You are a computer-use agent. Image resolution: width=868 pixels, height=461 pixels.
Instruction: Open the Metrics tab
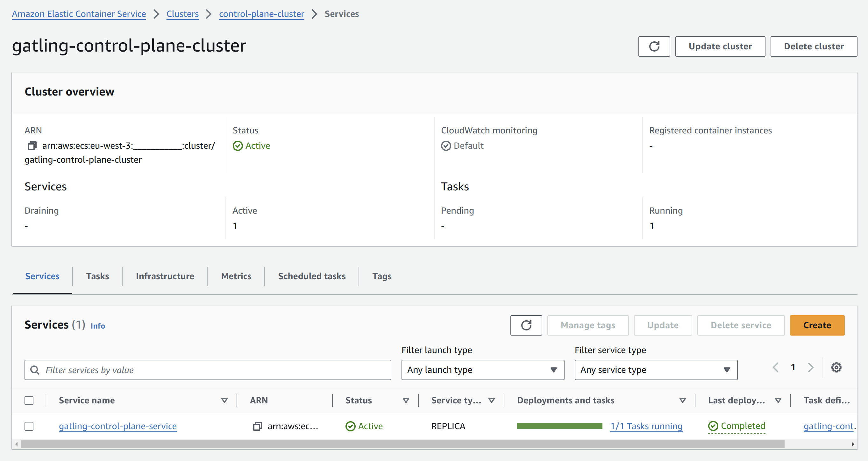(236, 276)
